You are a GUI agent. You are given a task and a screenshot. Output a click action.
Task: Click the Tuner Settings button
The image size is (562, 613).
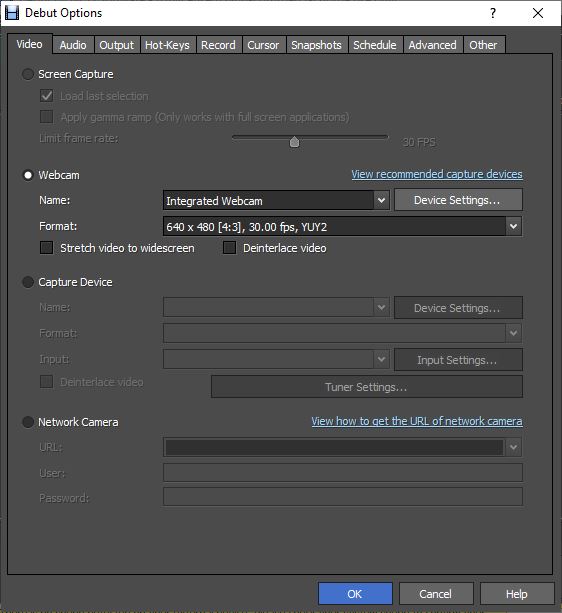367,387
